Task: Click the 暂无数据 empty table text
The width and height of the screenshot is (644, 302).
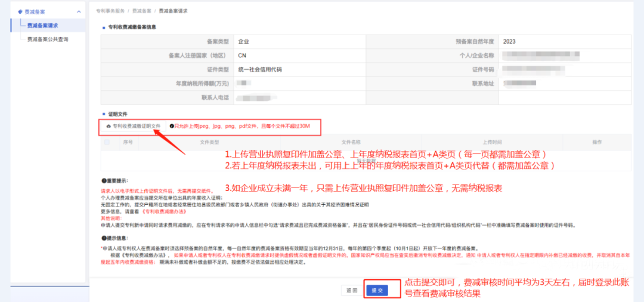Action: tap(366, 161)
